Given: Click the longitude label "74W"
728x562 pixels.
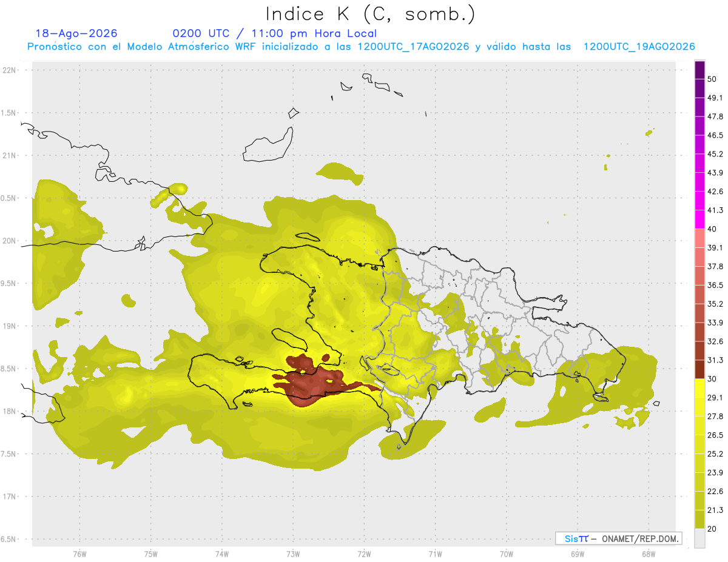Looking at the screenshot, I should (x=222, y=554).
